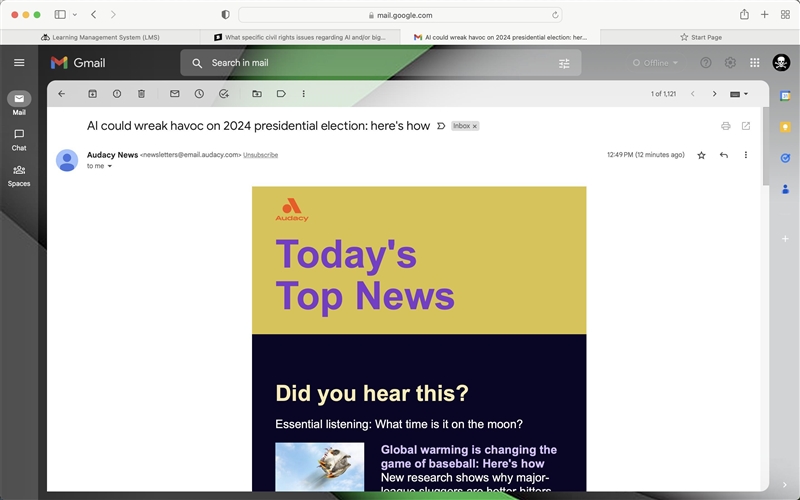Click the sender name Audacy News

click(x=112, y=155)
